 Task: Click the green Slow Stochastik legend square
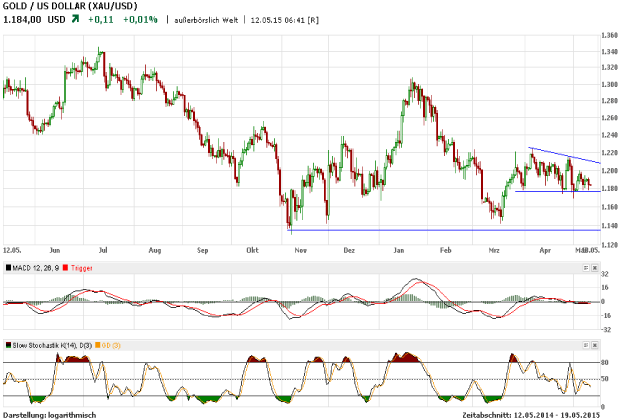[x=8, y=345]
